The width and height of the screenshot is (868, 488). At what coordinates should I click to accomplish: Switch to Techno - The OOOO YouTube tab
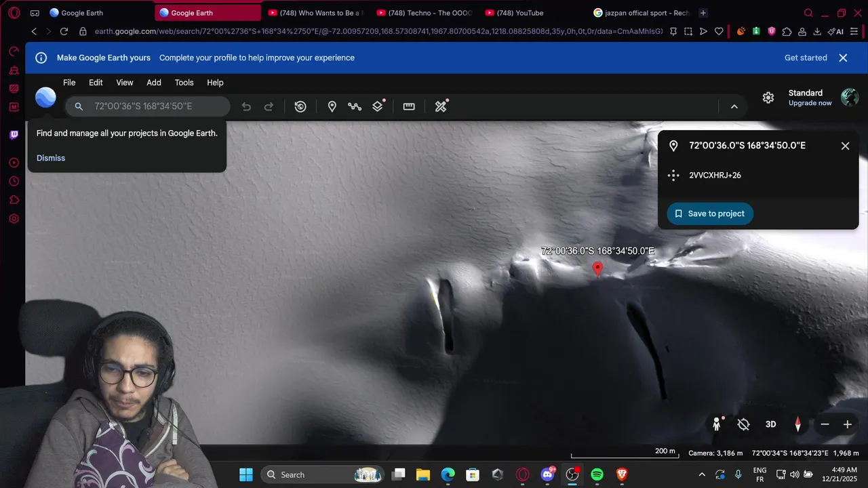425,13
